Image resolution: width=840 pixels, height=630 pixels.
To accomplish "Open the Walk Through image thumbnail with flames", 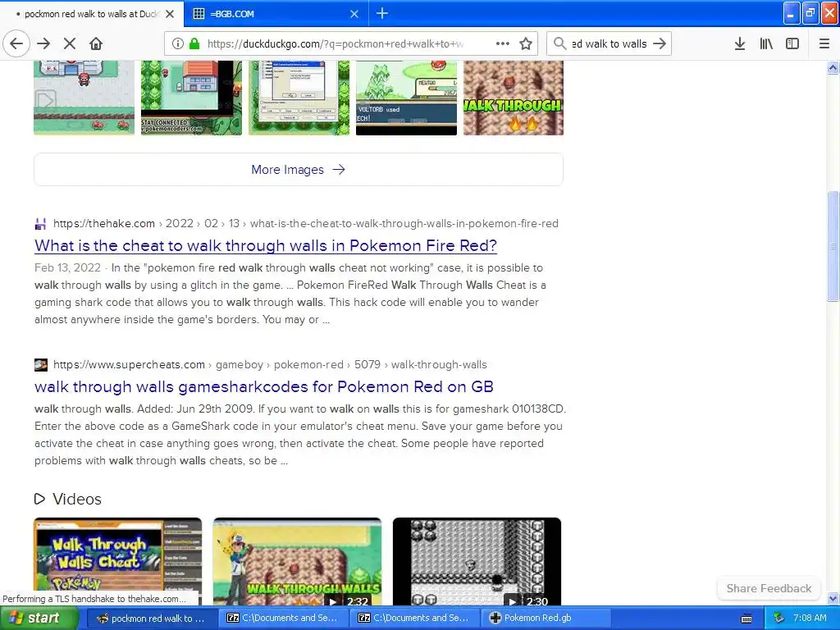I will [514, 98].
